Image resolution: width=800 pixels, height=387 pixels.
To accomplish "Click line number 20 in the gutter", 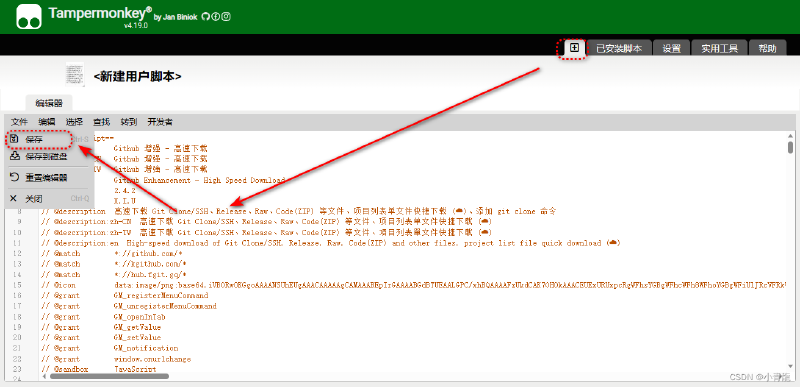I will 17,338.
